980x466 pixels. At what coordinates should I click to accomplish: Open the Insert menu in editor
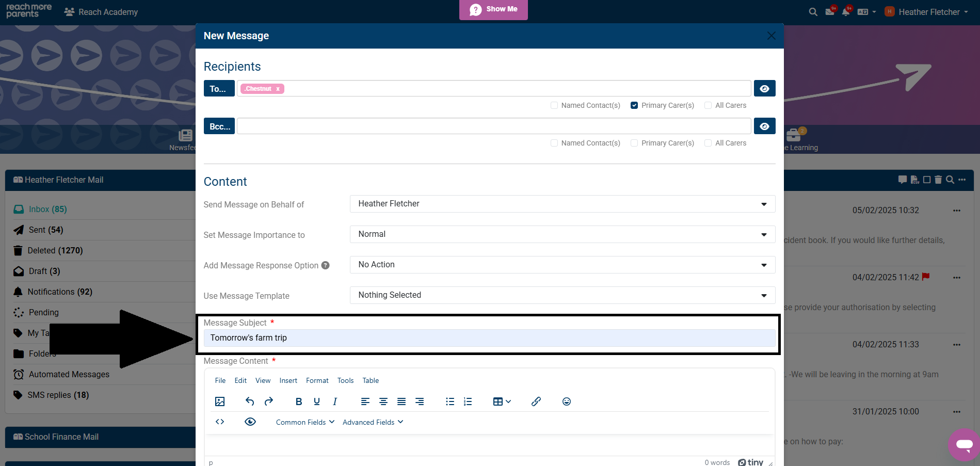click(x=288, y=380)
